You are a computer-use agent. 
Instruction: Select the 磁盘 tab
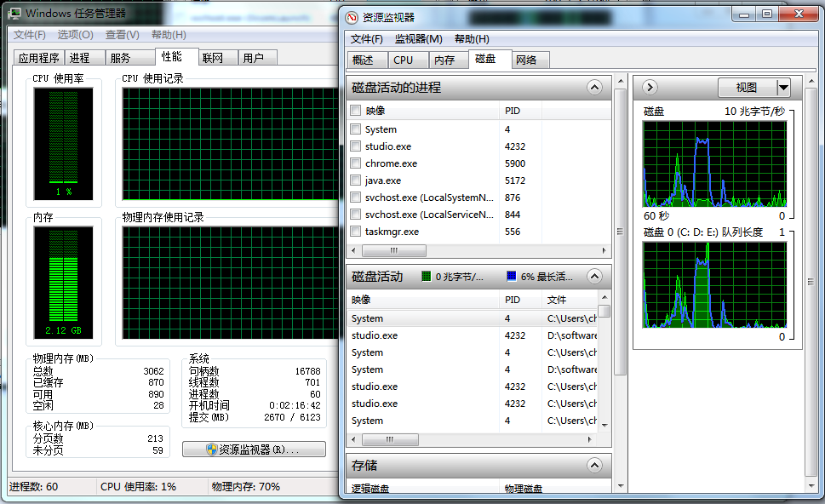(x=490, y=59)
